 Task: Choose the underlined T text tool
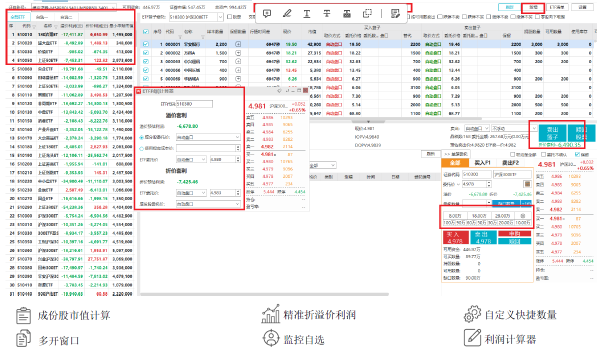pos(307,13)
